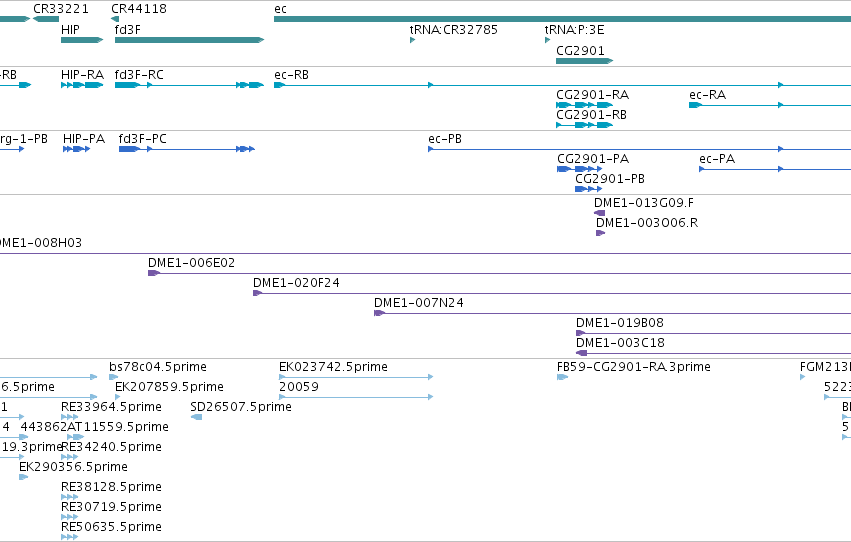
Task: Select the SD26507.5prime EST glyph
Action: click(196, 417)
